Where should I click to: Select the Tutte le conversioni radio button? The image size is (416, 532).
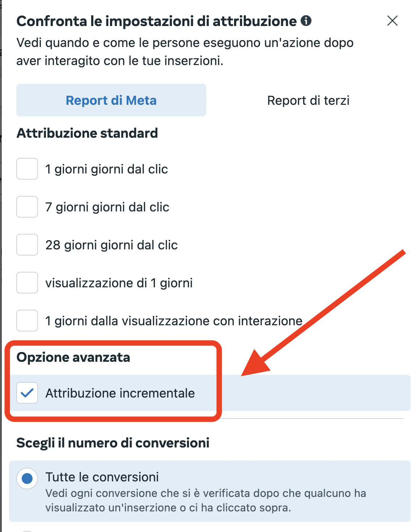pos(27,479)
